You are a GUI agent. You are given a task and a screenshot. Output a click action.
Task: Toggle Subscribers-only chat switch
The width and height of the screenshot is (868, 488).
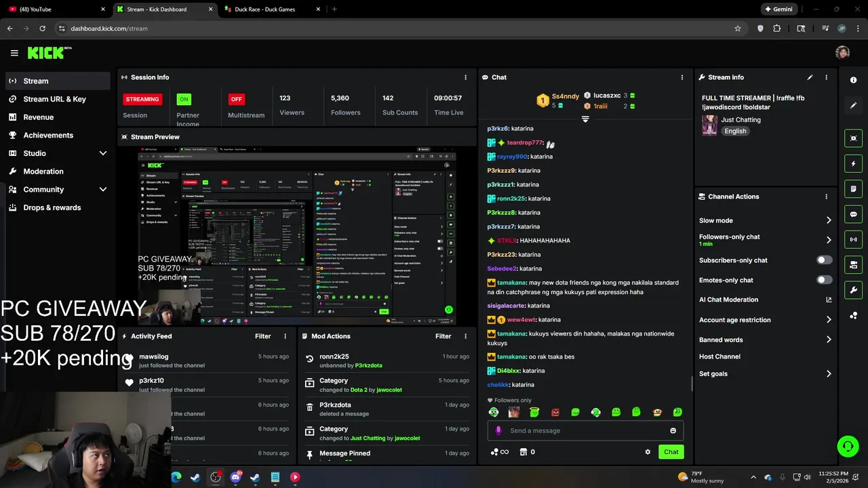[x=824, y=260]
